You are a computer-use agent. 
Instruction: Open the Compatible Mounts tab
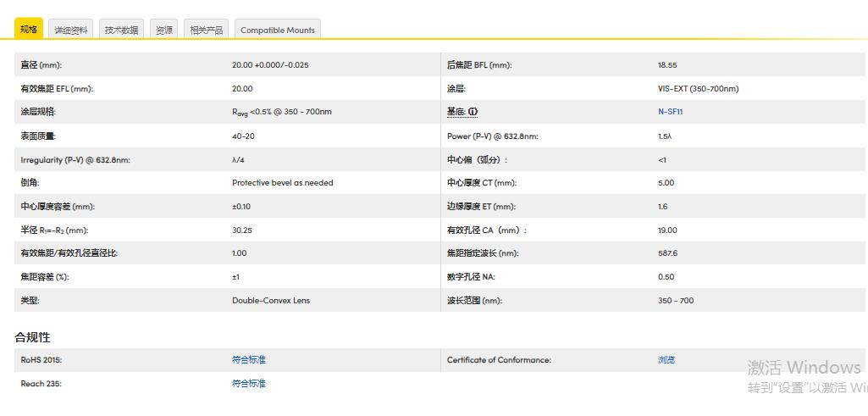click(277, 30)
